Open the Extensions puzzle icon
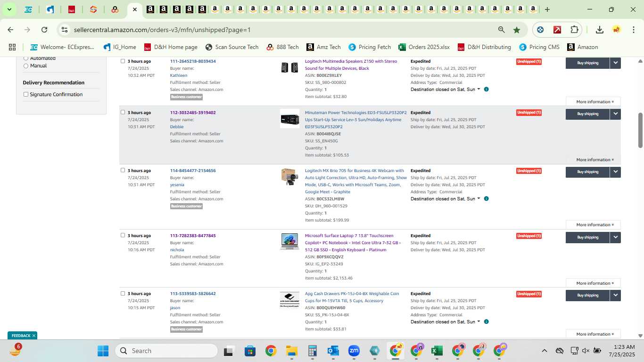 coord(574,30)
